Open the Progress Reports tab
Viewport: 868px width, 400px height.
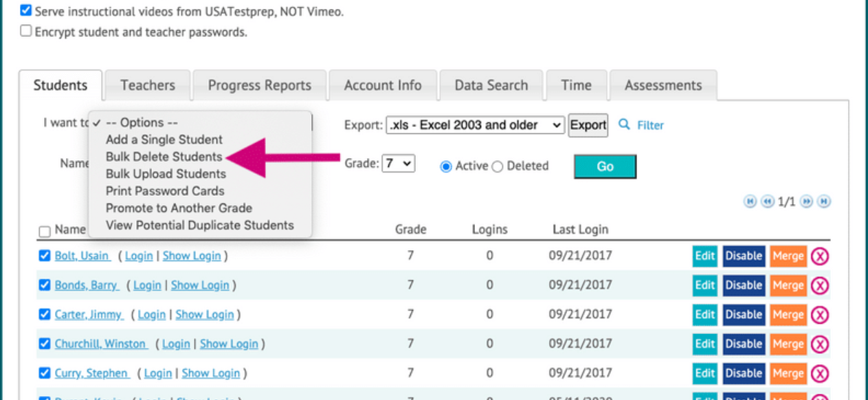pyautogui.click(x=260, y=85)
